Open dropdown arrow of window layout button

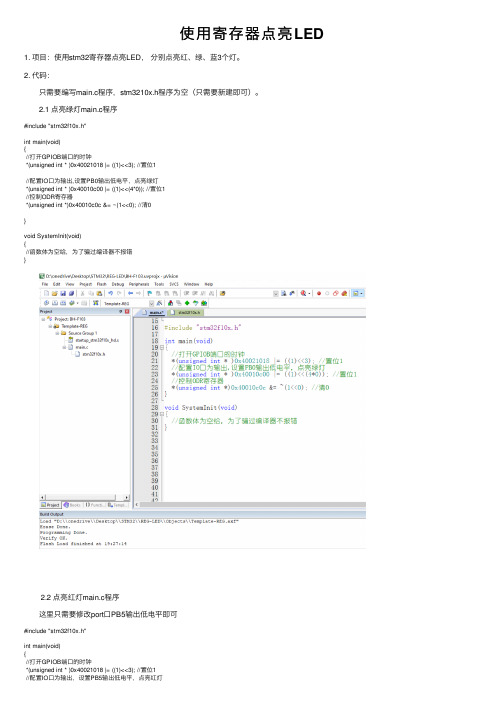[x=361, y=294]
